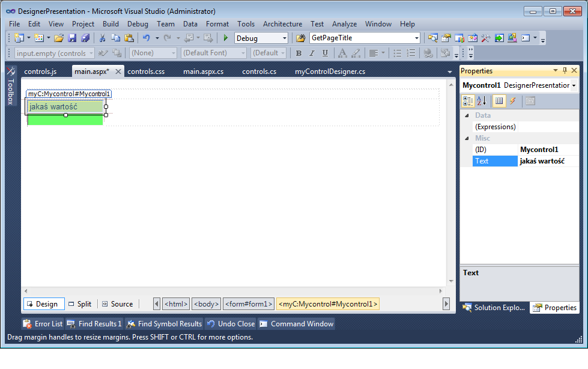This screenshot has width=588, height=369.
Task: Select the <body> tag breadcrumb
Action: 206,303
